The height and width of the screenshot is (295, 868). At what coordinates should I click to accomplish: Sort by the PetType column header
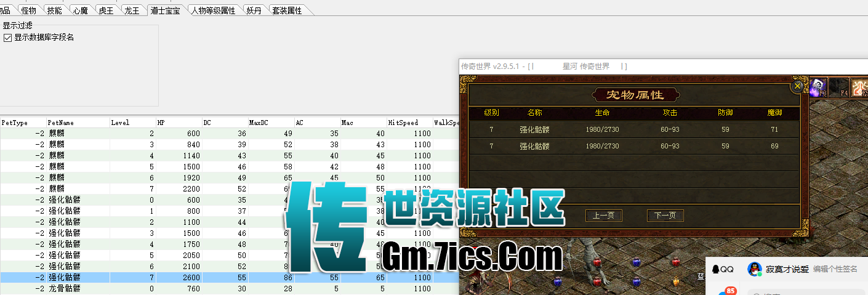(x=23, y=123)
